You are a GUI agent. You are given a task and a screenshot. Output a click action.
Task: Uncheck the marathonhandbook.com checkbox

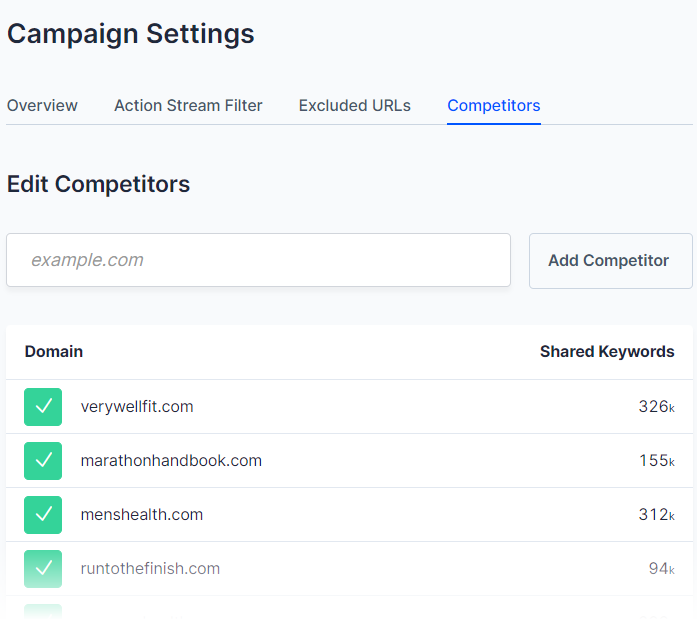43,461
